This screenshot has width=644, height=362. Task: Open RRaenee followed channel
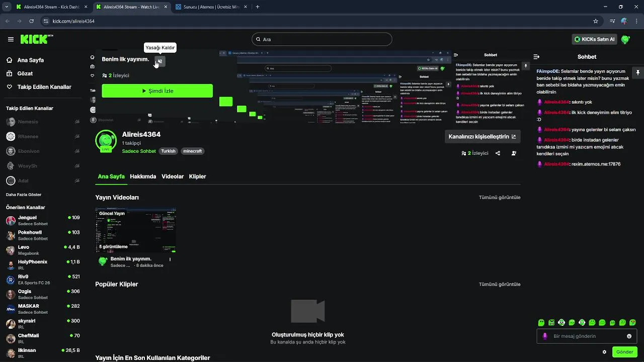pos(43,136)
